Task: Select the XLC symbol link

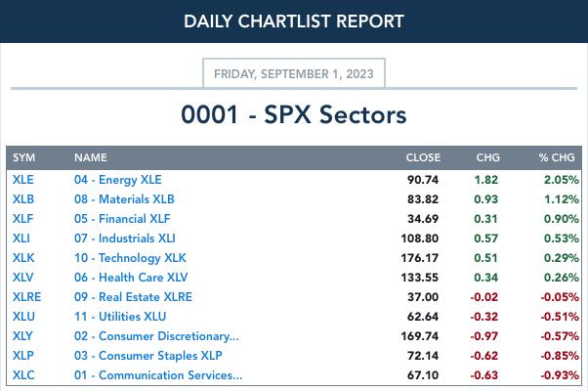Action: pos(23,374)
